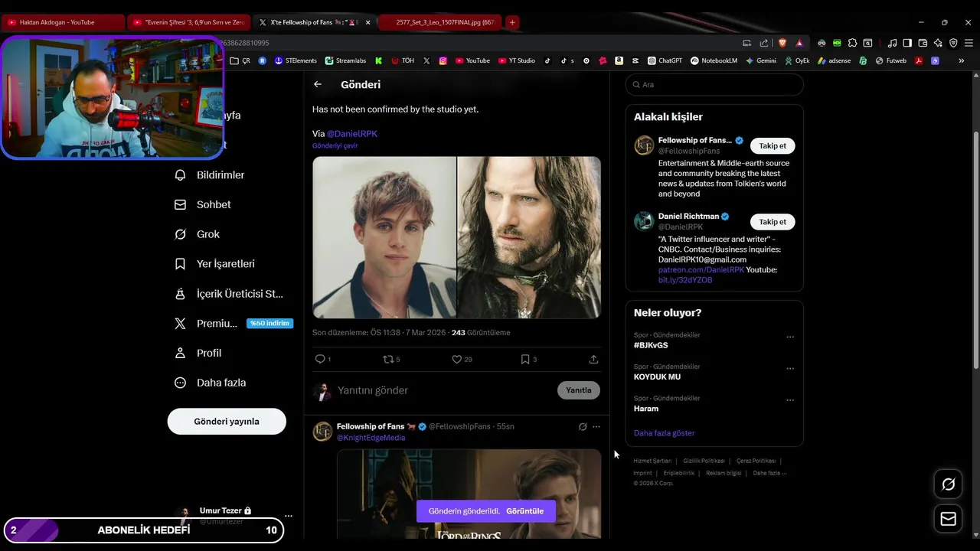The width and height of the screenshot is (980, 551).
Task: Go back using the Gönderi back arrow
Action: tap(318, 84)
